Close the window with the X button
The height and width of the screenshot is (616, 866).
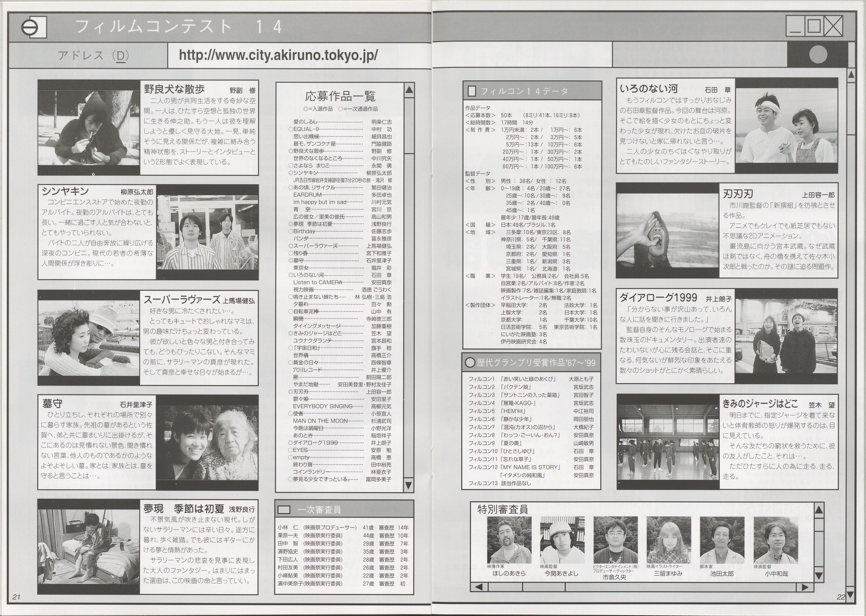[x=833, y=26]
